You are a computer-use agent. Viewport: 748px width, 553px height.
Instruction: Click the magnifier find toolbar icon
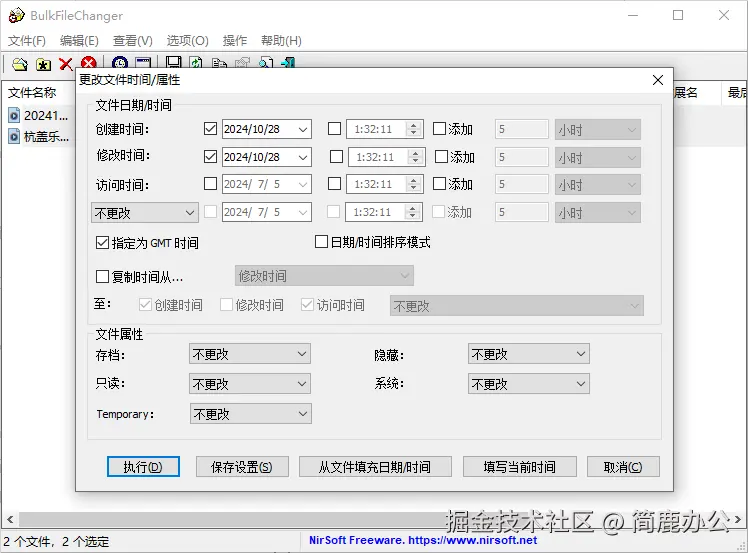[x=266, y=63]
